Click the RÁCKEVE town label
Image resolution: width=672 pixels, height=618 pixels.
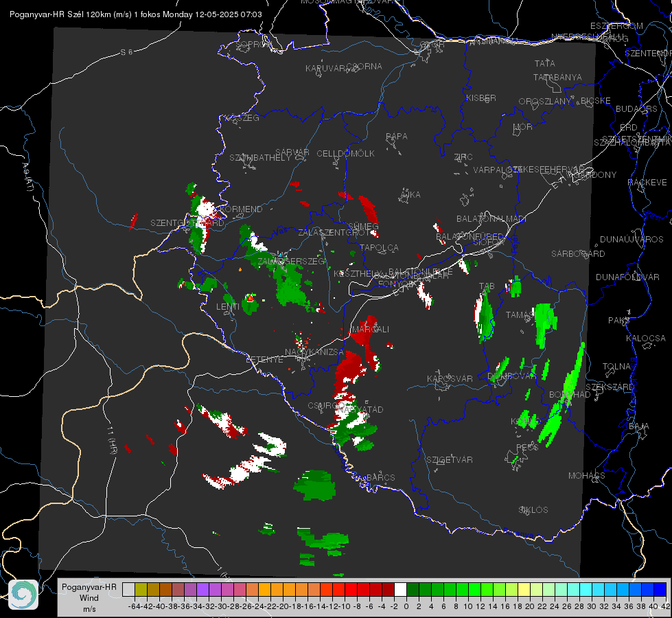click(647, 182)
